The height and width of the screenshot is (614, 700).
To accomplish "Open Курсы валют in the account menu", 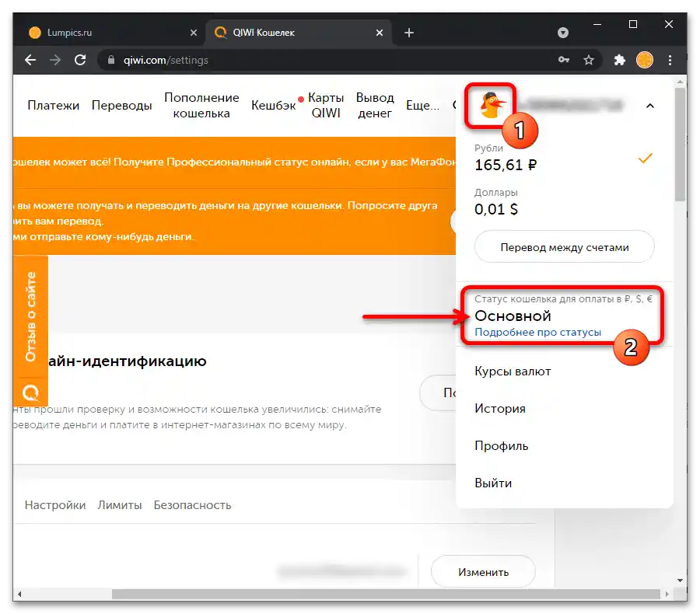I will pos(513,372).
